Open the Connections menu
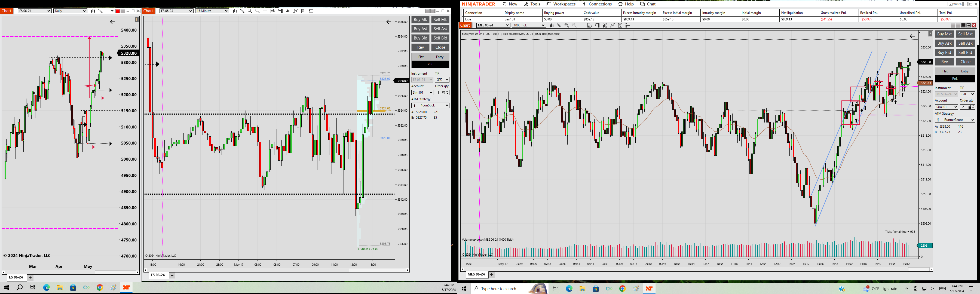 point(597,4)
